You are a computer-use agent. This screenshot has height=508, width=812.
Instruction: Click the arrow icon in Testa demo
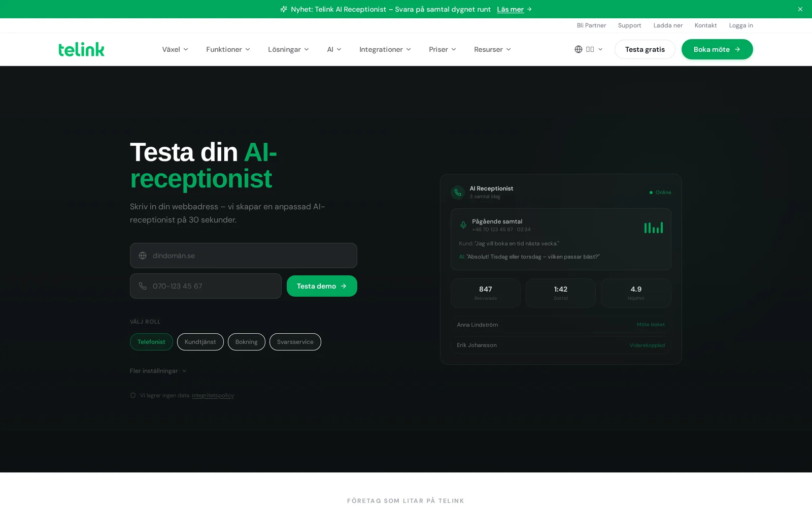pos(344,286)
